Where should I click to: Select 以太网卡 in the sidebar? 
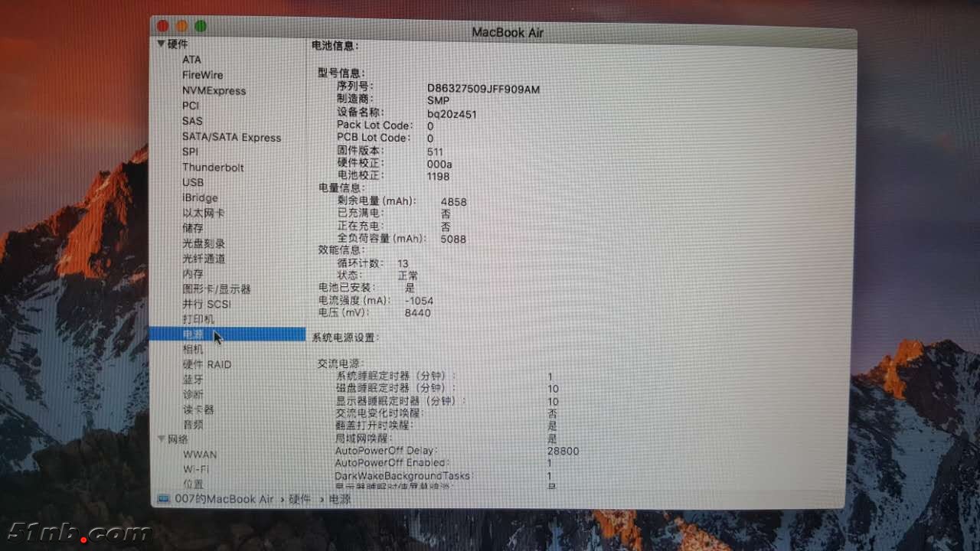tap(204, 214)
